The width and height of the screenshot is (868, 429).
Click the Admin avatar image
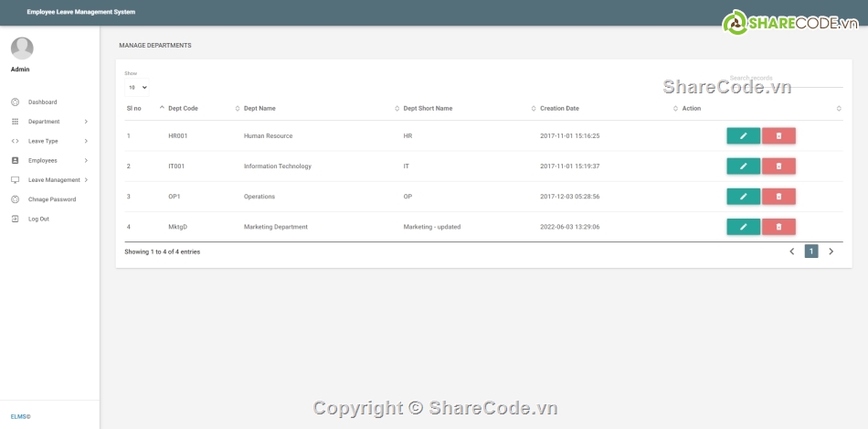(22, 48)
